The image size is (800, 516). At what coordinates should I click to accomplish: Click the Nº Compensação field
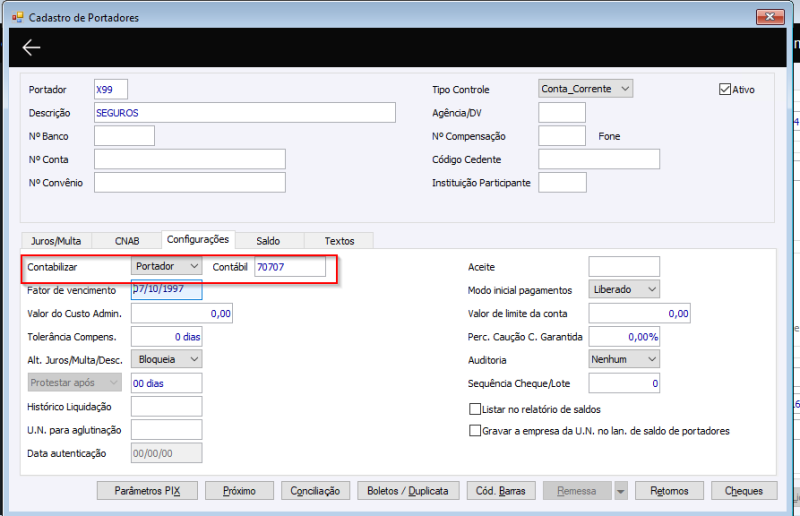tap(562, 136)
